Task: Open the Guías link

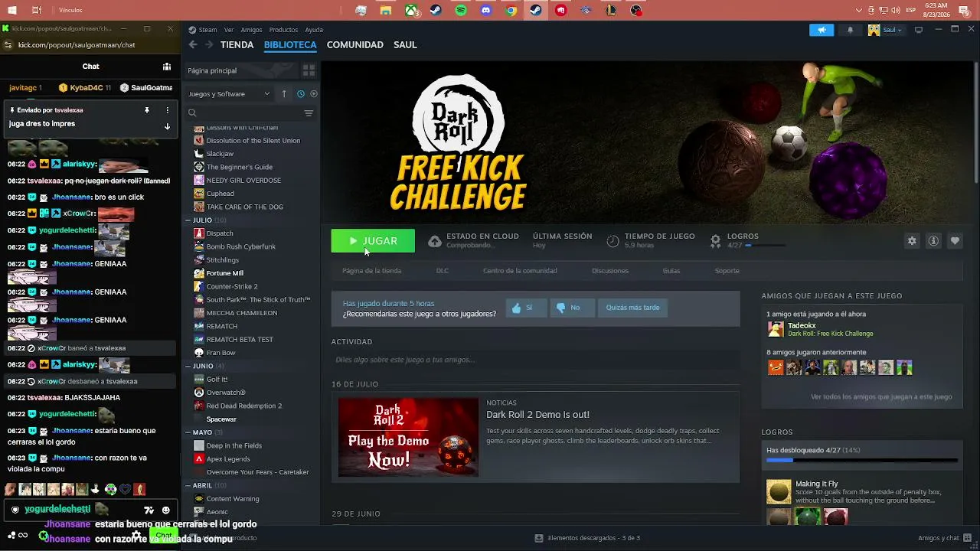Action: pos(671,271)
